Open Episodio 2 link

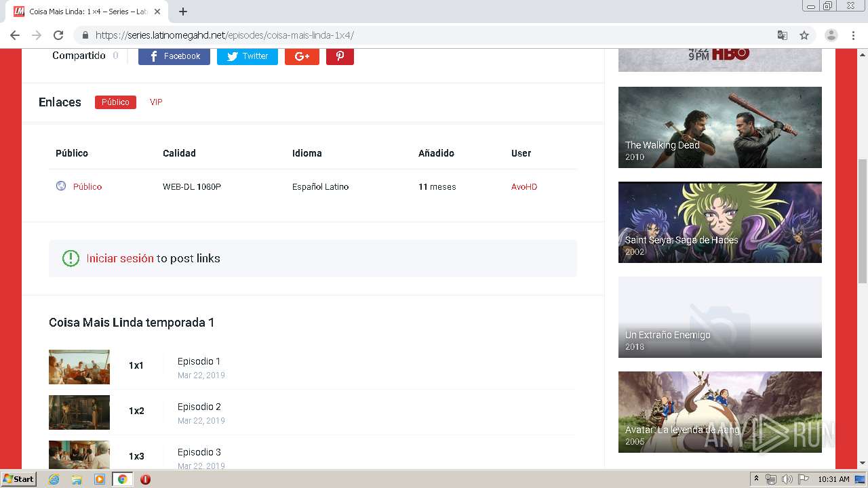tap(199, 407)
